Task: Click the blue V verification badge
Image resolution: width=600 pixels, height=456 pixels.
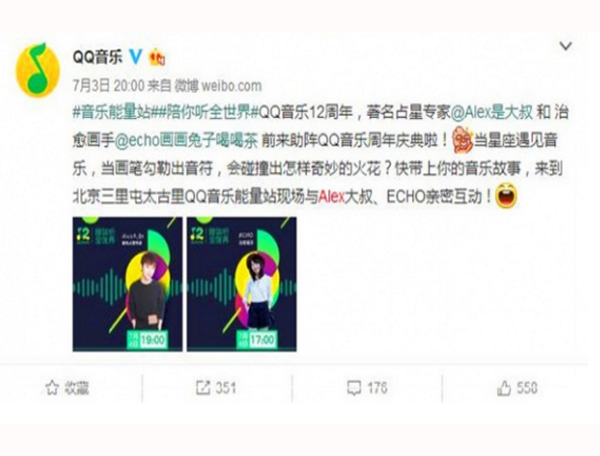Action: tap(135, 57)
